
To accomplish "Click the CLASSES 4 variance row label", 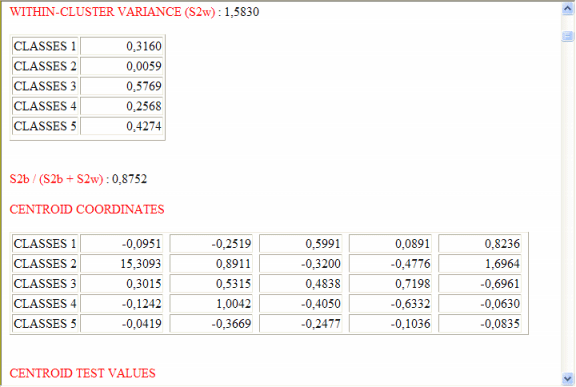I will tap(45, 106).
